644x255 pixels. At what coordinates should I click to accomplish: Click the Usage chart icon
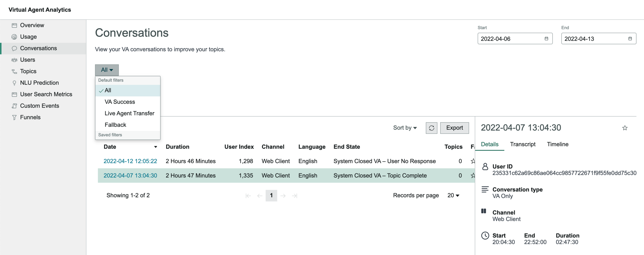(x=14, y=37)
